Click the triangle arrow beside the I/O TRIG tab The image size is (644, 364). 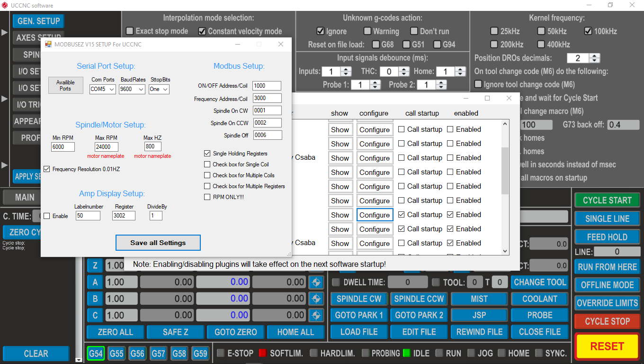[x=4, y=99]
